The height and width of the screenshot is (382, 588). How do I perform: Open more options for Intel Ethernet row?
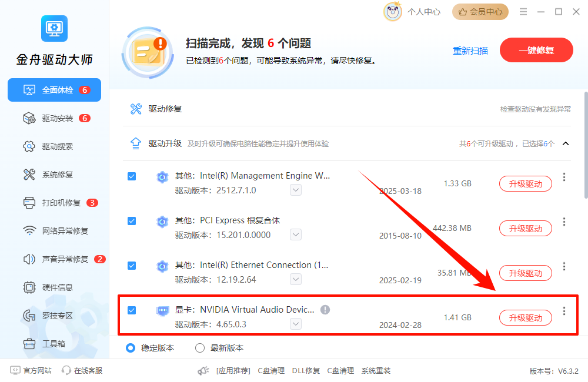pos(564,266)
